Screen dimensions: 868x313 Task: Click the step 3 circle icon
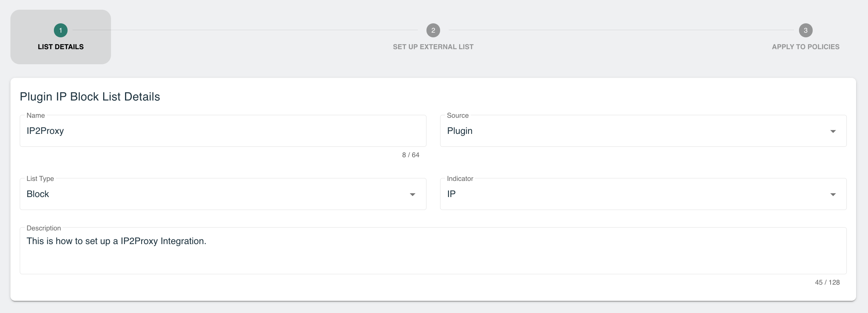(x=806, y=31)
